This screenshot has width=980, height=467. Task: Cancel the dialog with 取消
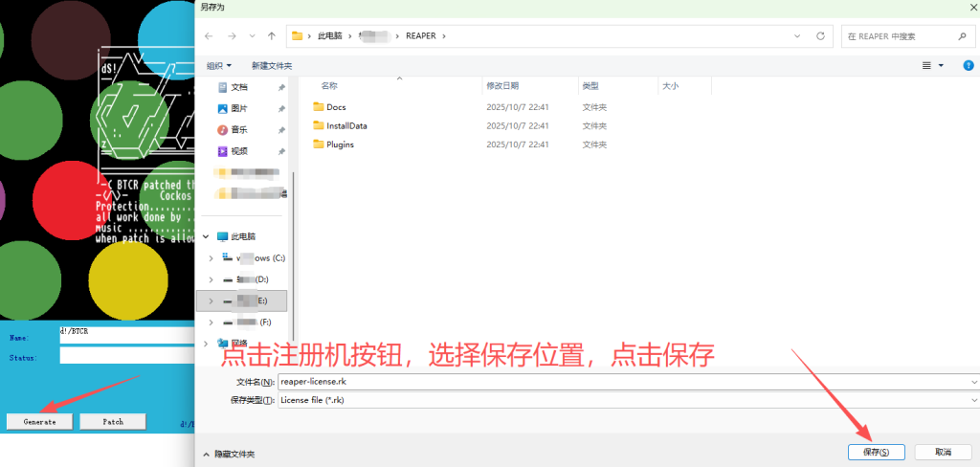pos(943,452)
